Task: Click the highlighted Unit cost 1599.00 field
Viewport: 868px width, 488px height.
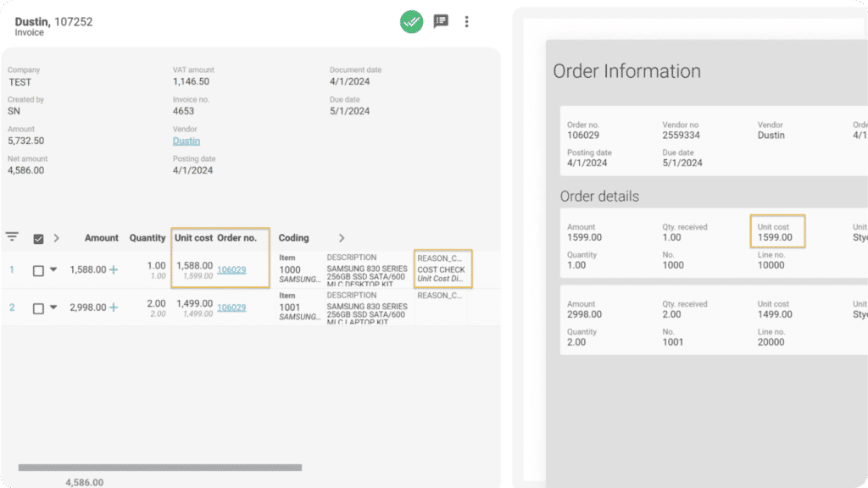Action: pos(779,230)
